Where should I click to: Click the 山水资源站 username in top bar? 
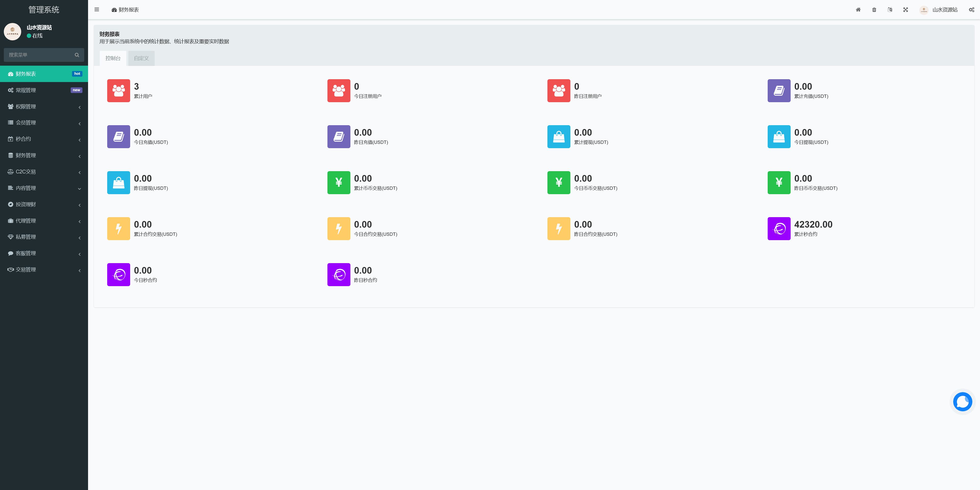point(945,10)
